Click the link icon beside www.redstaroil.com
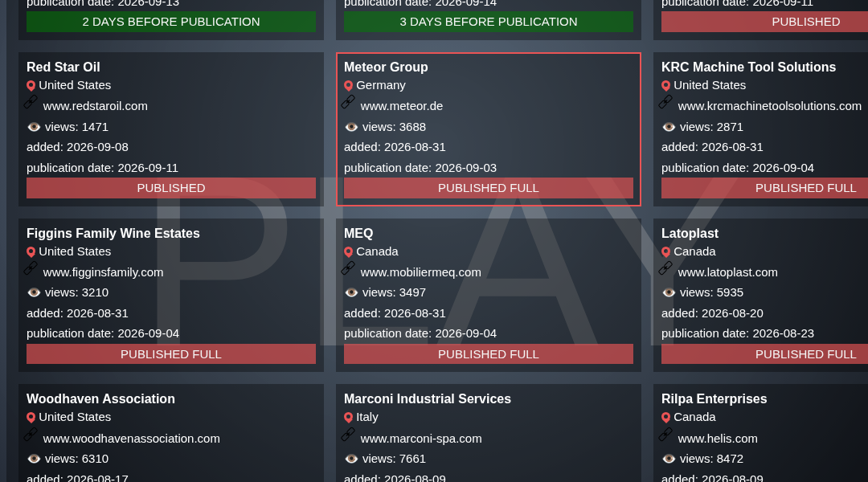 click(31, 102)
